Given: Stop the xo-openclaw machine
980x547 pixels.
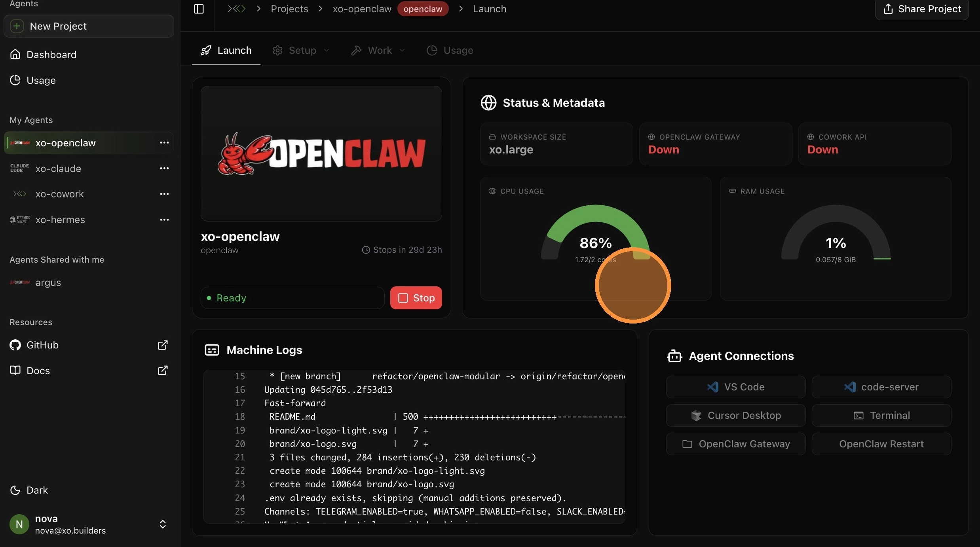Looking at the screenshot, I should point(416,298).
